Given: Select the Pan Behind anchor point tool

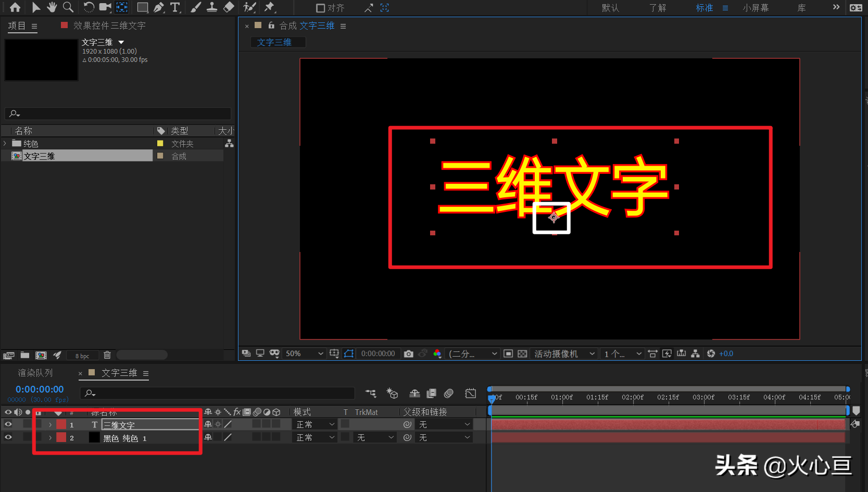Looking at the screenshot, I should pos(122,7).
